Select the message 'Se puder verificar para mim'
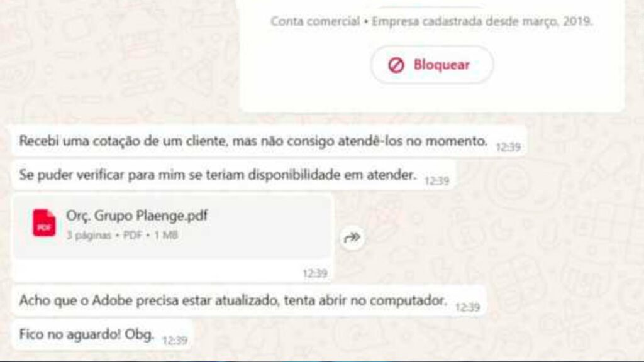Screen dimensions: 644x362 (x=234, y=175)
